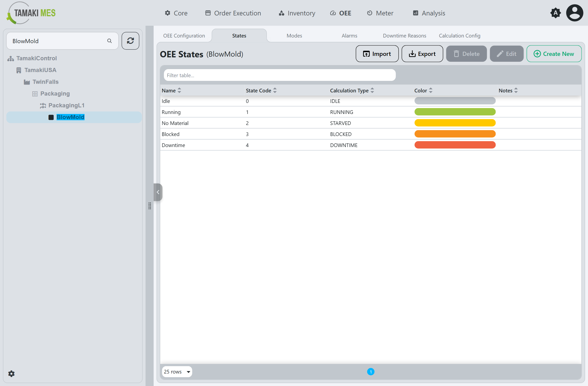Select the States tab

pos(239,36)
